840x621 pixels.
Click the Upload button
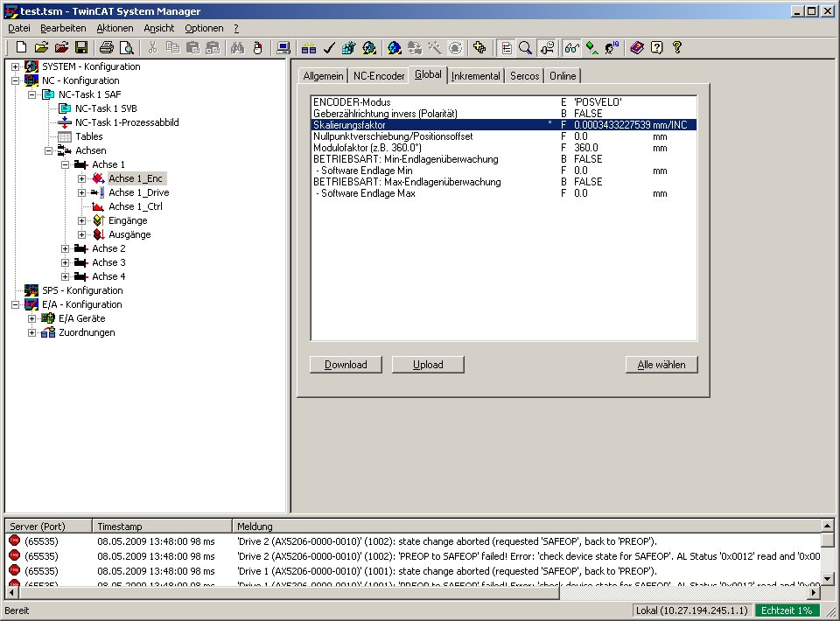point(428,365)
